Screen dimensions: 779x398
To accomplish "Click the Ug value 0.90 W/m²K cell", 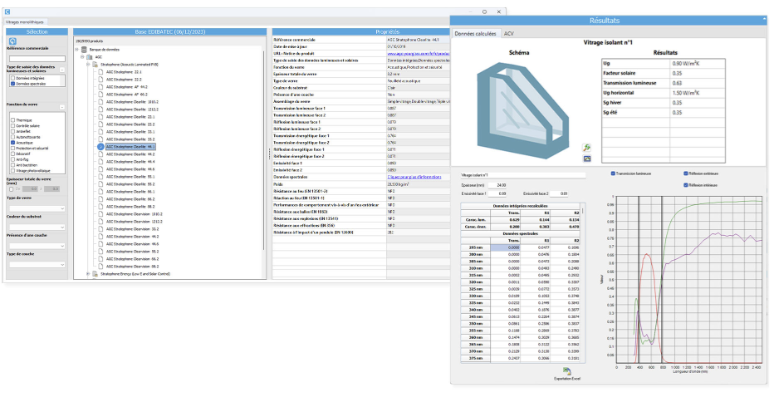I will click(697, 64).
